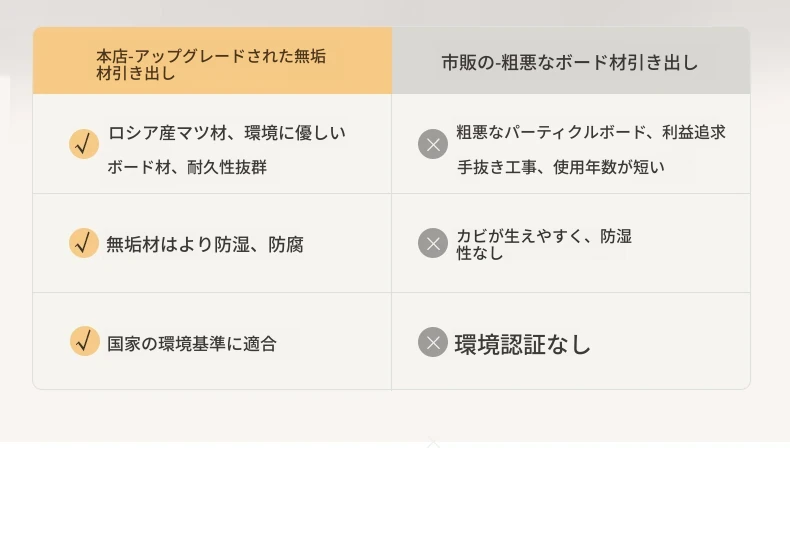
Task: Click the faint X mark below the table
Action: (433, 443)
